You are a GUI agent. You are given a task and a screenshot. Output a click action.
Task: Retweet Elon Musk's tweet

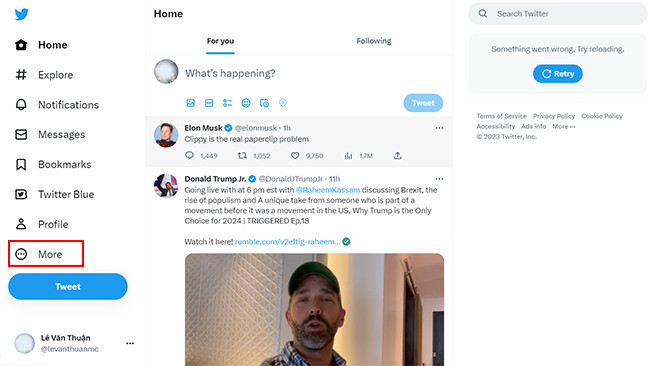(242, 155)
